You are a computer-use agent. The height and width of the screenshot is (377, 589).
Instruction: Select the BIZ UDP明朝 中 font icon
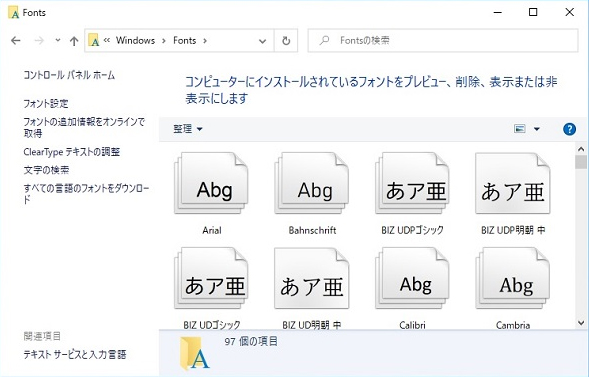(513, 183)
